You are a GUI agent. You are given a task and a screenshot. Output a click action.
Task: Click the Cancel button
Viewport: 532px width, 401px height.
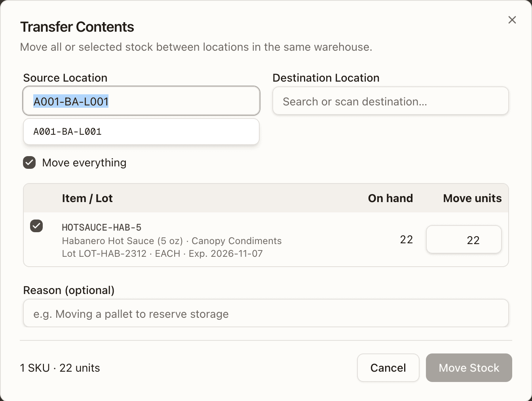click(x=388, y=368)
